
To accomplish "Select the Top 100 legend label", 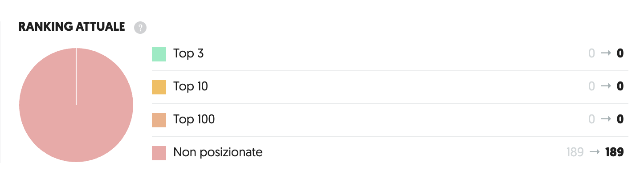I will (x=194, y=120).
